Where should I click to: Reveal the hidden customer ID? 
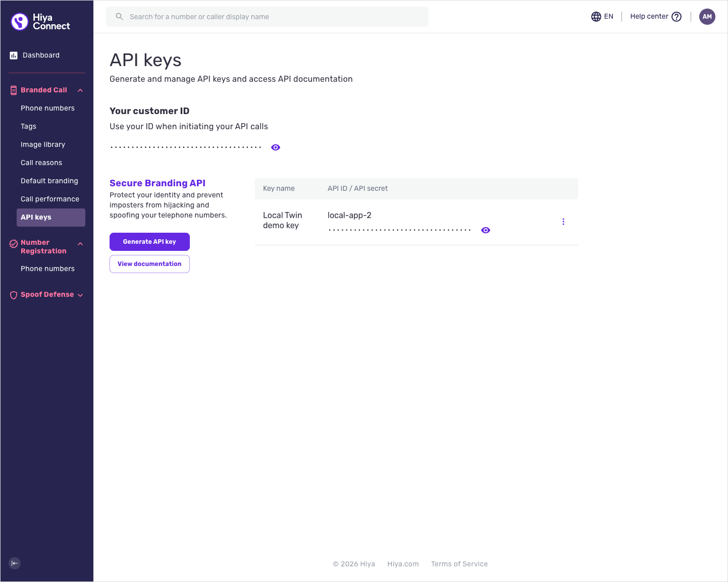tap(276, 147)
